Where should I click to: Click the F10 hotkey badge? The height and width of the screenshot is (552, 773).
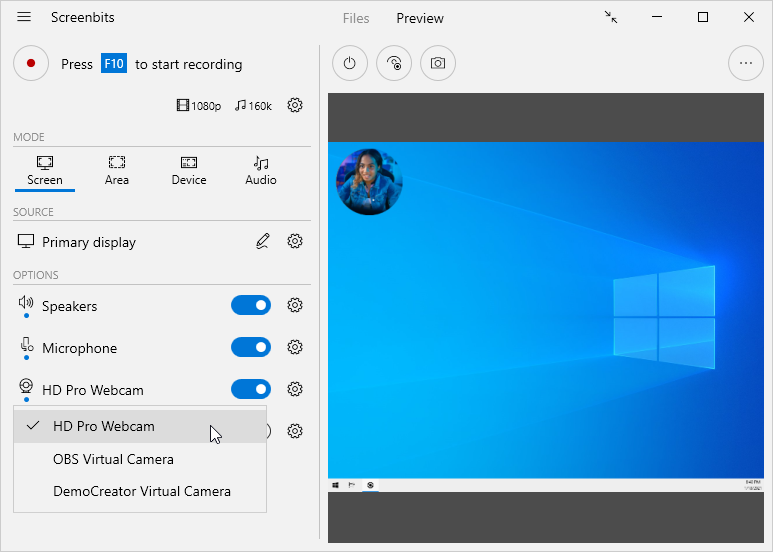coord(114,63)
